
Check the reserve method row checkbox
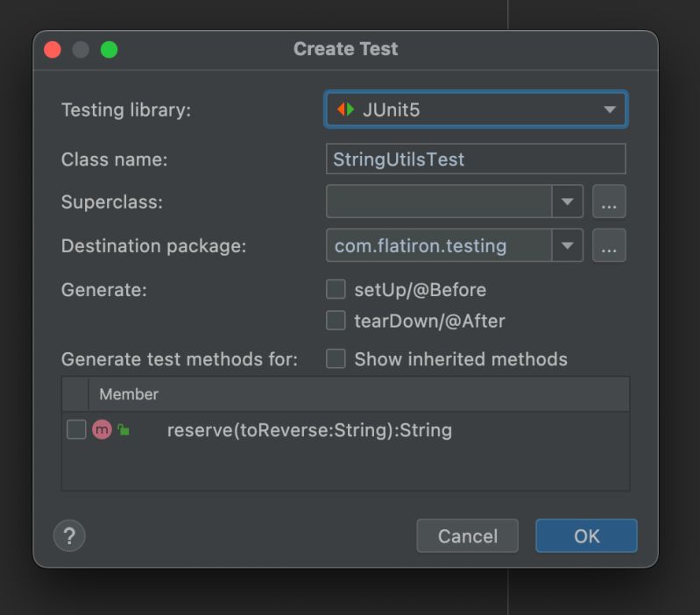(76, 430)
